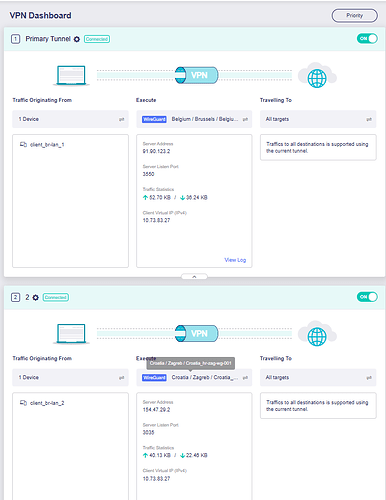This screenshot has width=386, height=500.
Task: Open Primary Tunnel settings gear icon
Action: pyautogui.click(x=77, y=39)
